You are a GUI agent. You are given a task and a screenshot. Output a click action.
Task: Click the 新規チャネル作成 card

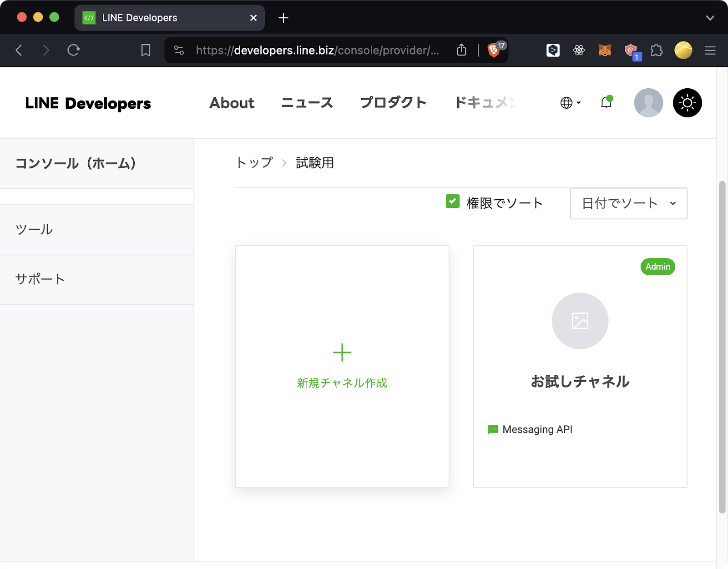pyautogui.click(x=342, y=367)
